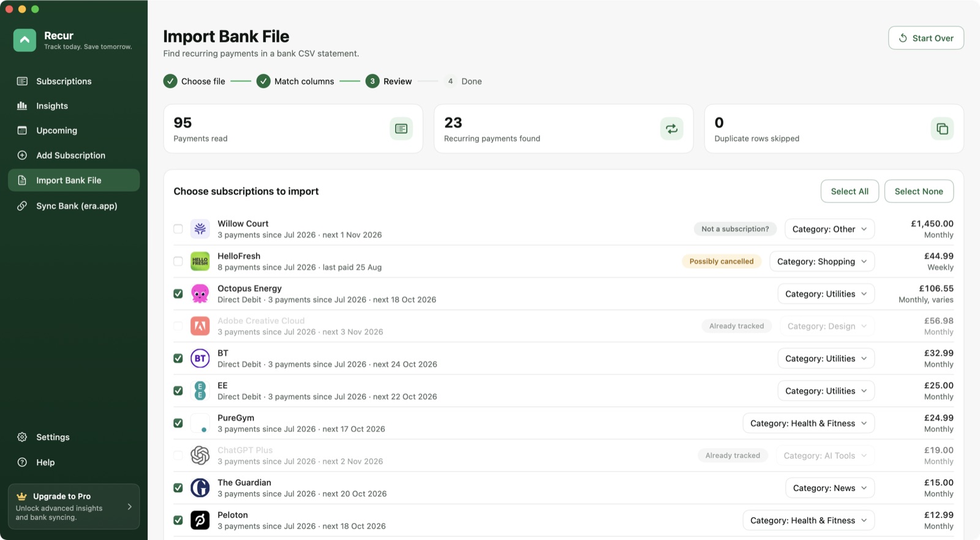This screenshot has height=540, width=980.
Task: Open Adobe Category: Design dropdown
Action: (x=827, y=326)
